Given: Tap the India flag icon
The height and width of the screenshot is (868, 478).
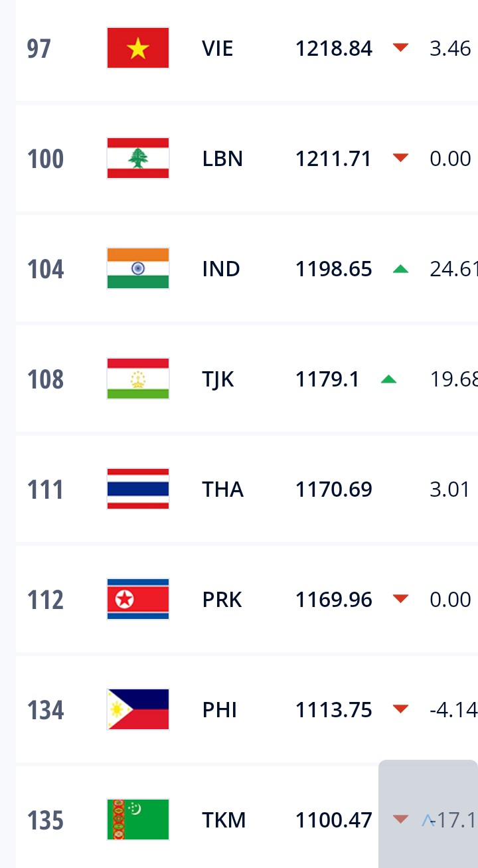Looking at the screenshot, I should point(138,268).
